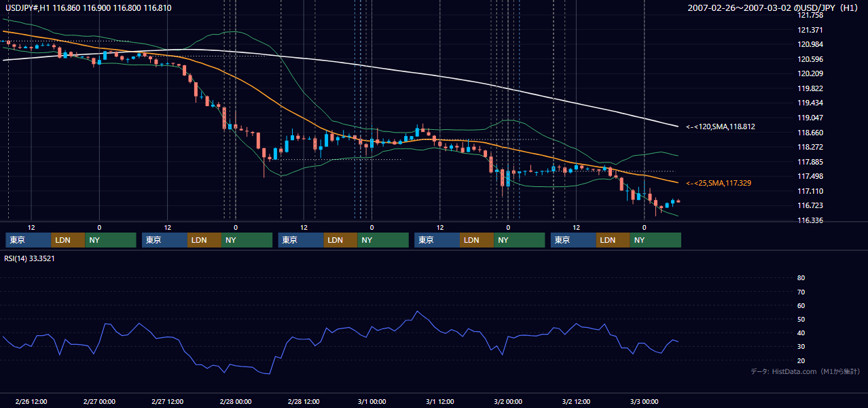This screenshot has width=868, height=408.
Task: Click price axis value 116.723
Action: tap(810, 205)
